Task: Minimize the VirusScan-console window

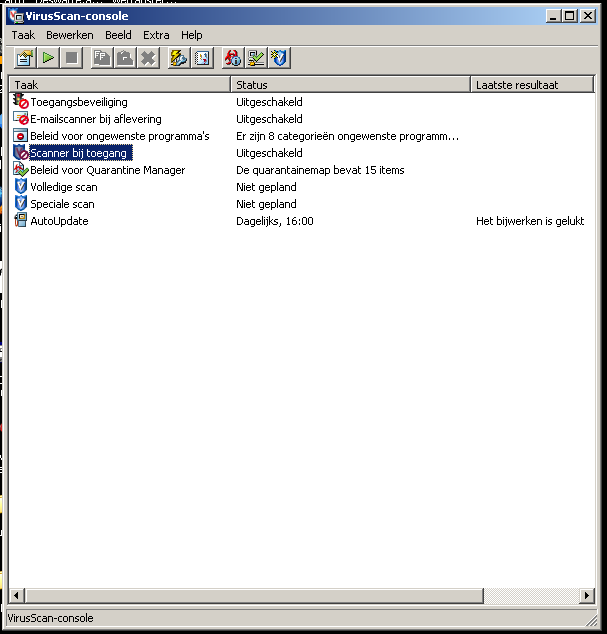Action: click(553, 16)
